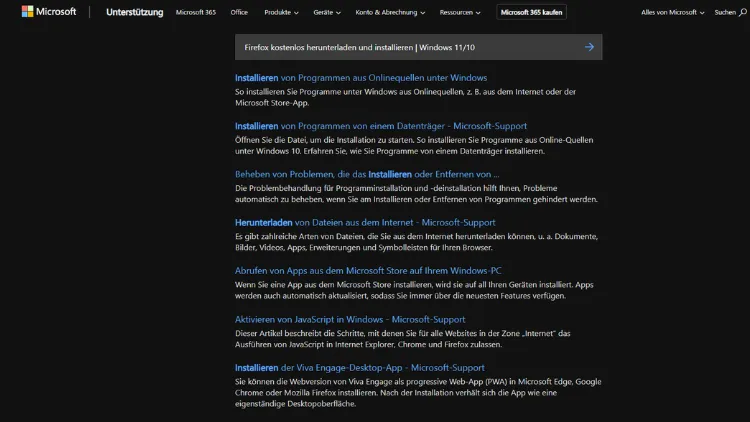The height and width of the screenshot is (422, 750).
Task: Click the description starting 'Sie können die Webversion'
Action: click(x=418, y=393)
